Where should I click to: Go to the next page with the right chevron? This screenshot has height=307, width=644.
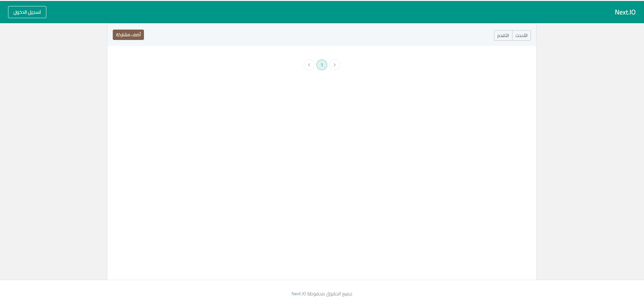tap(335, 65)
